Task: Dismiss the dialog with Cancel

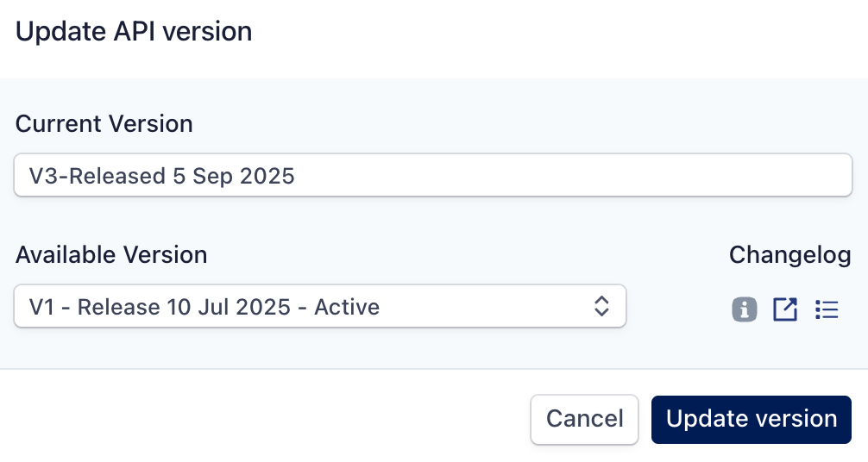Action: pyautogui.click(x=584, y=419)
